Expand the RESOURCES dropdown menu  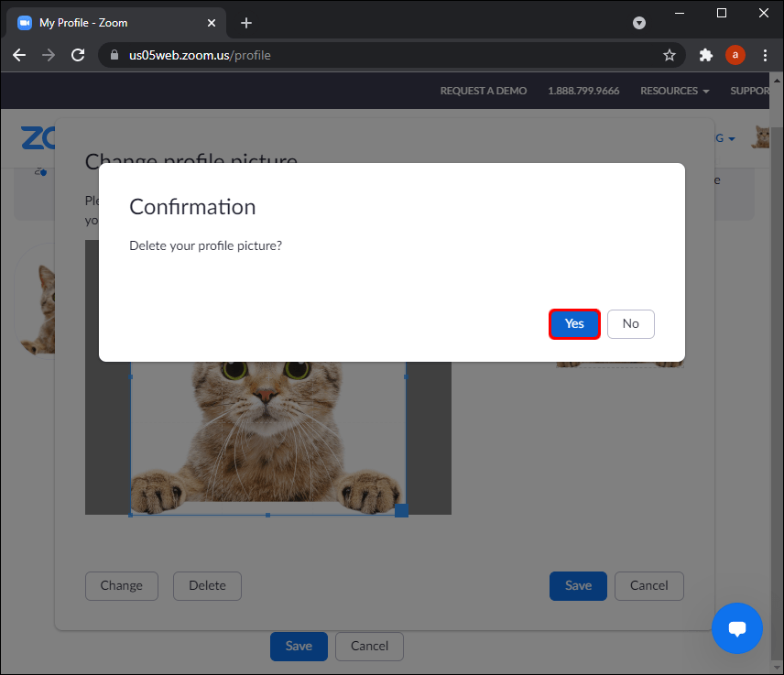click(674, 91)
